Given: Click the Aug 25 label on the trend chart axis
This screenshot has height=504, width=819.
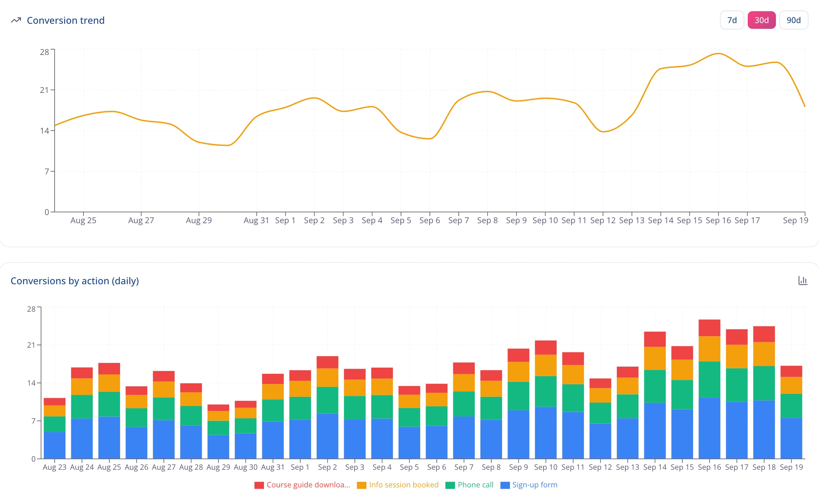Looking at the screenshot, I should (x=83, y=220).
